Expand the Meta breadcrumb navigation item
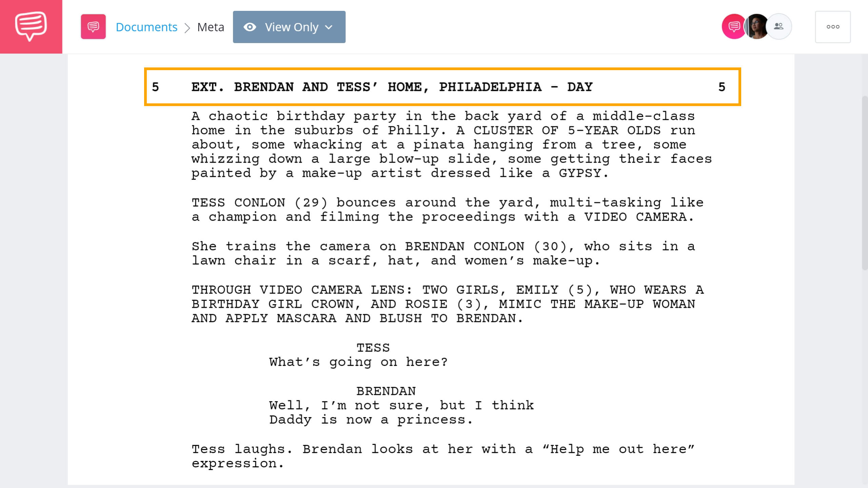Viewport: 868px width, 488px height. pyautogui.click(x=211, y=27)
